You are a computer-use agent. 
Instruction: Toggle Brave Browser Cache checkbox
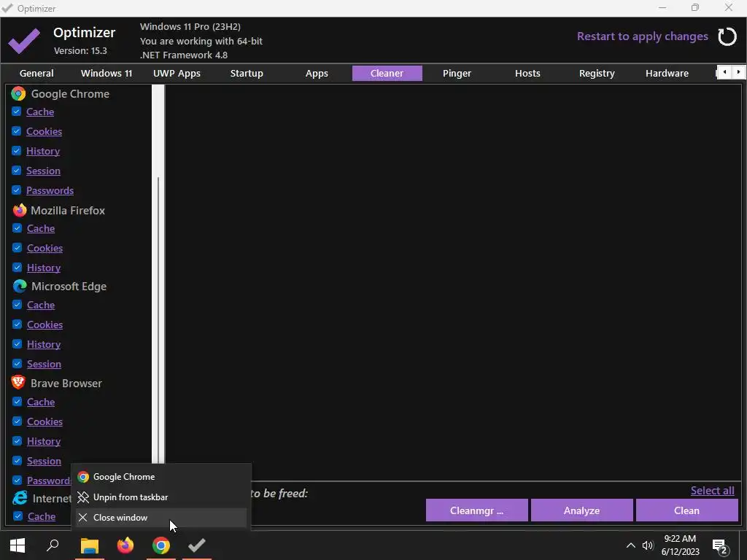click(x=18, y=402)
